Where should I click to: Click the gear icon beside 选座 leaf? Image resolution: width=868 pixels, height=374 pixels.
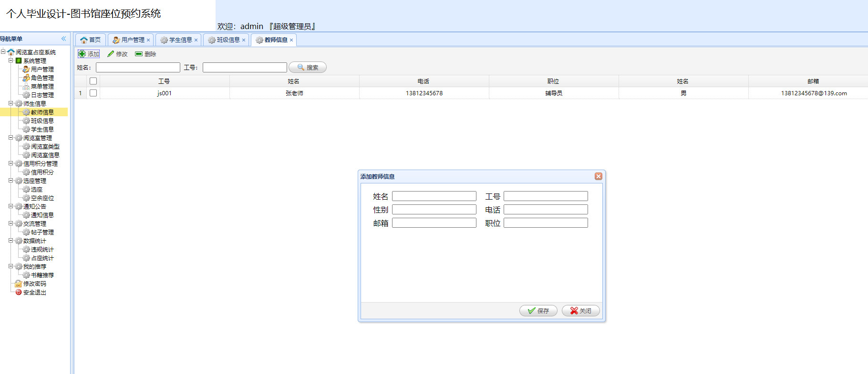click(26, 190)
